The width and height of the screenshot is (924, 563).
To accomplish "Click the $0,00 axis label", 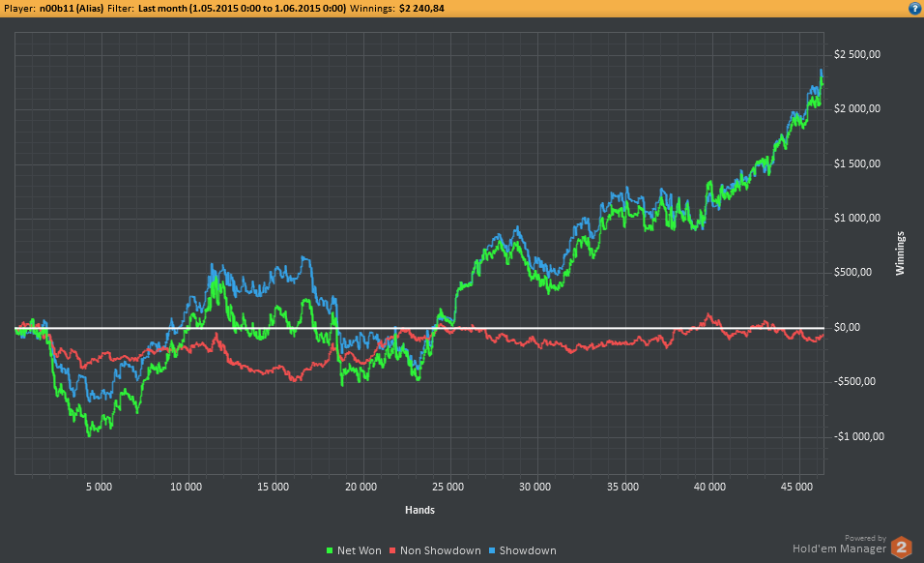I will 847,327.
